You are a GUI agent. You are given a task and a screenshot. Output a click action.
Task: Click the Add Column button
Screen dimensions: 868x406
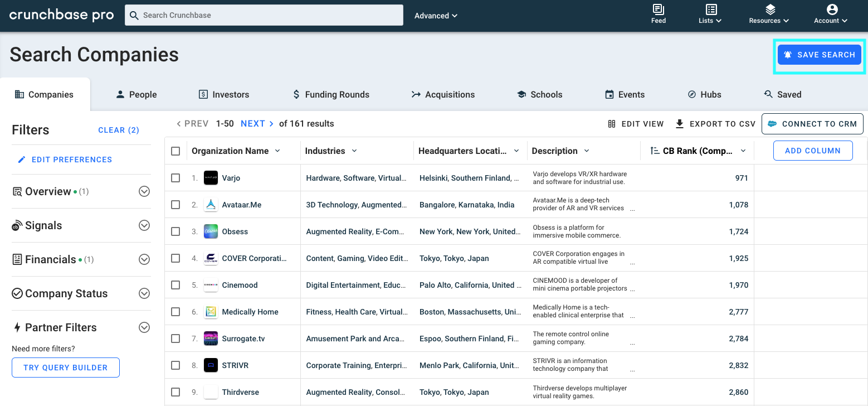click(813, 151)
